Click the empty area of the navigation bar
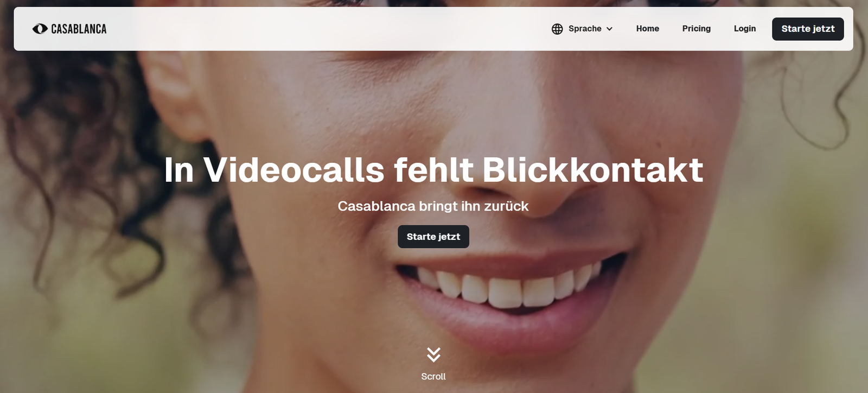Image resolution: width=868 pixels, height=393 pixels. pyautogui.click(x=325, y=29)
